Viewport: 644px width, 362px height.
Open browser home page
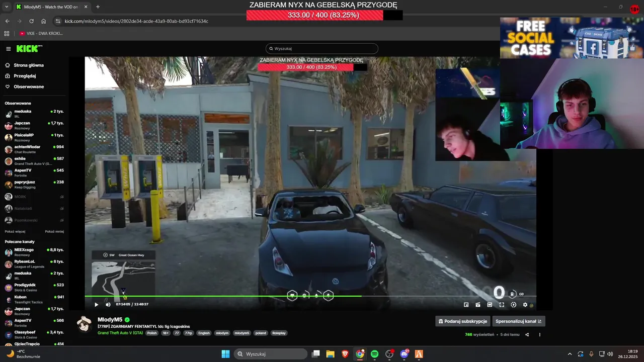click(x=44, y=21)
